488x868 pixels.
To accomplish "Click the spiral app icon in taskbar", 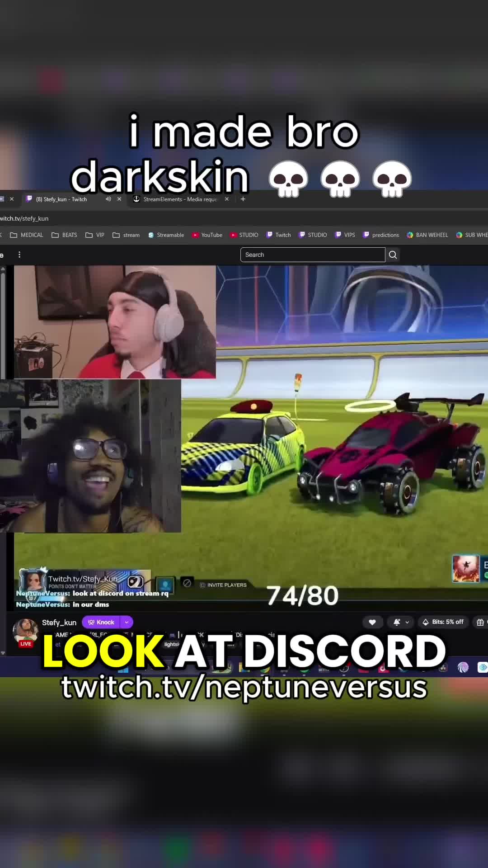I will tap(463, 667).
